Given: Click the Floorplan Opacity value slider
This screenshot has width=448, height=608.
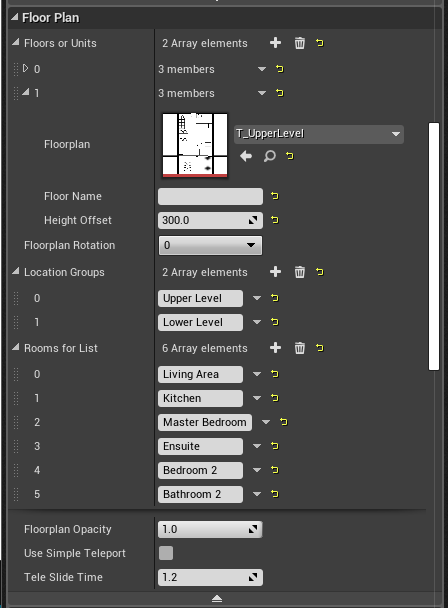Looking at the screenshot, I should 210,529.
